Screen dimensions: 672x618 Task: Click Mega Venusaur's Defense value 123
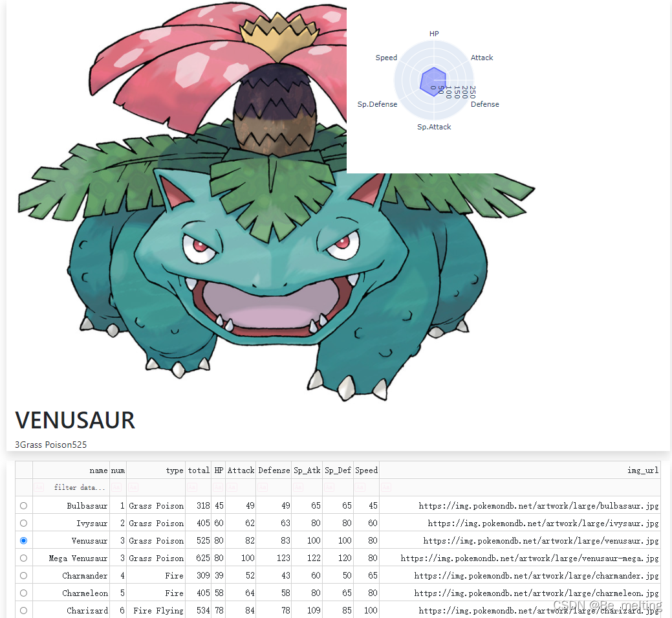274,558
